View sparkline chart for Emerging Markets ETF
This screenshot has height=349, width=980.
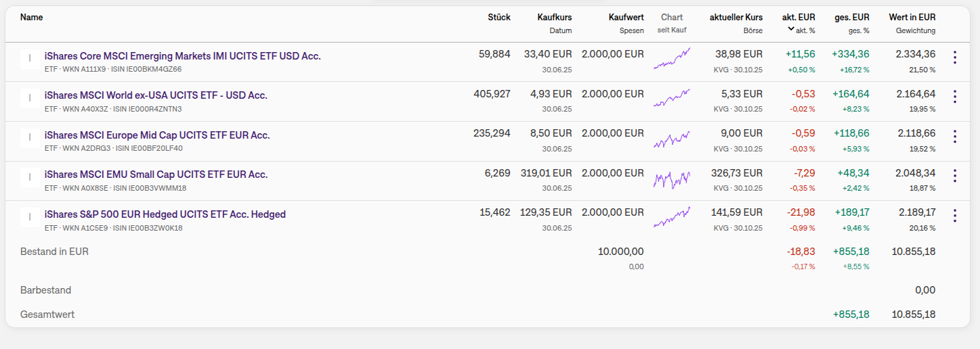(672, 58)
